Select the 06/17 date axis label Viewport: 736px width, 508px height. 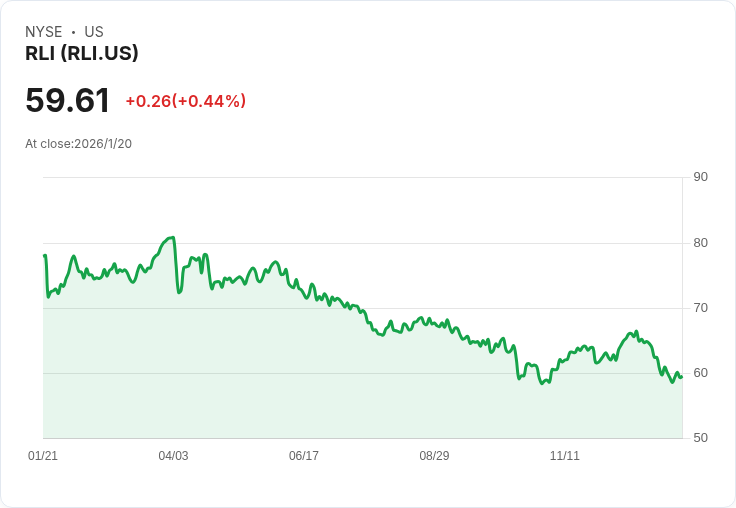304,456
